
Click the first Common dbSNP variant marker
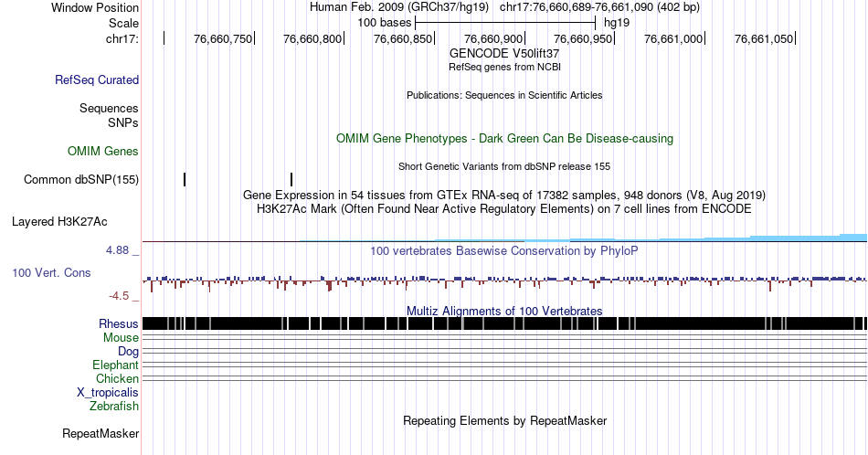185,179
